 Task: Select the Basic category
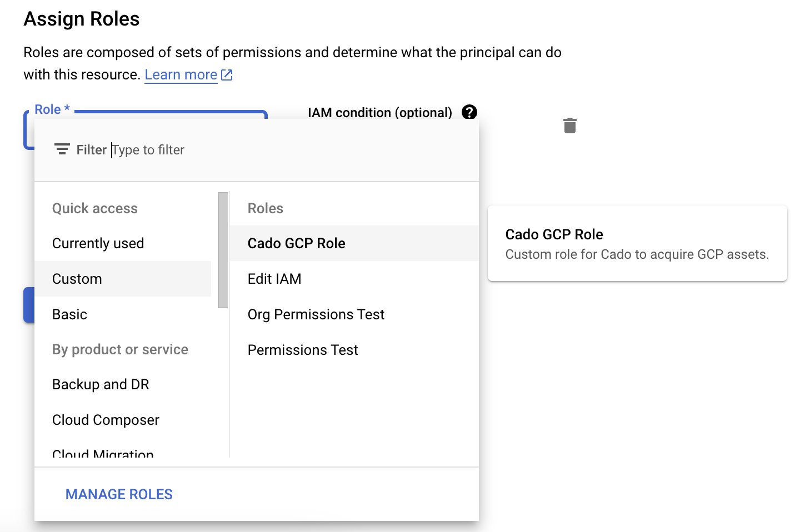coord(123,314)
